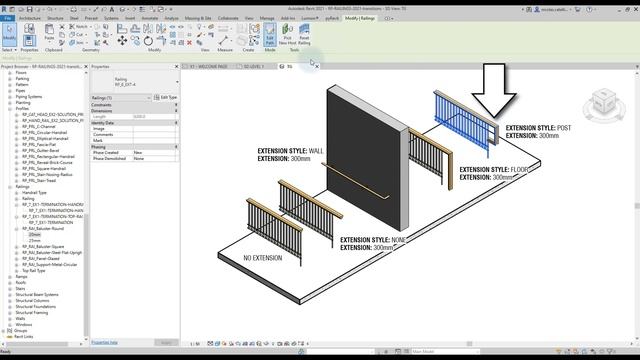Expand the Stairs tree node
The width and height of the screenshot is (640, 360).
10,289
